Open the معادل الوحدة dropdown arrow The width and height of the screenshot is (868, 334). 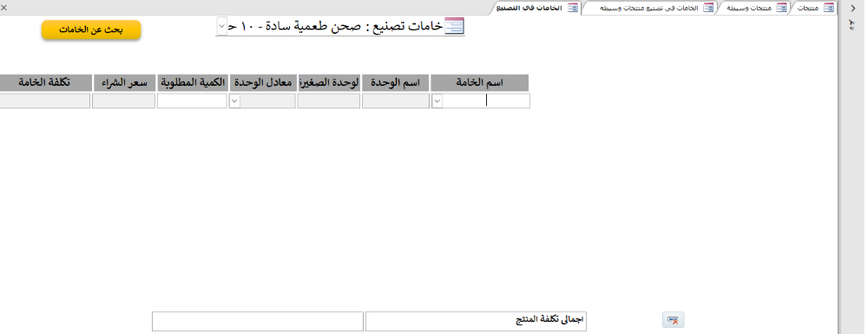pyautogui.click(x=234, y=102)
